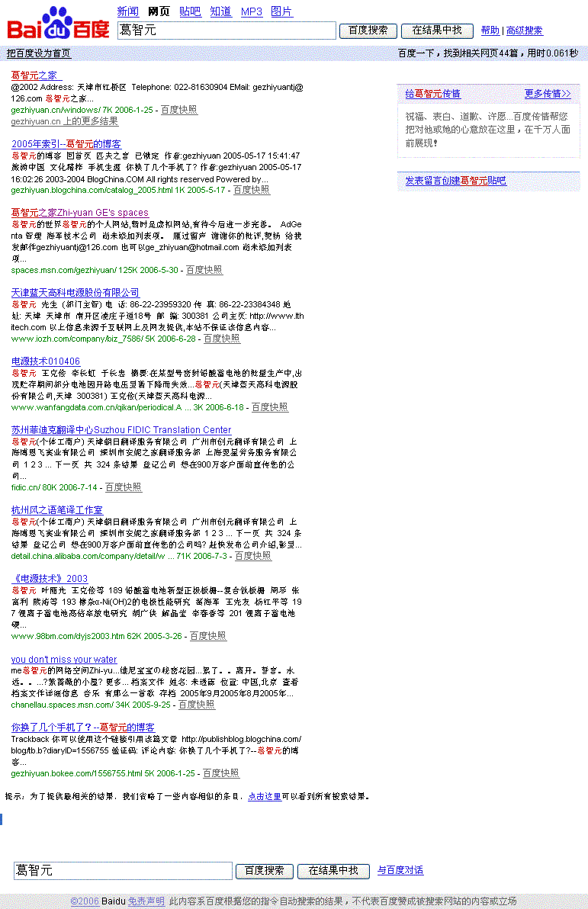Open the MP3 search tab
Image resolution: width=588 pixels, height=909 pixels.
click(x=252, y=11)
